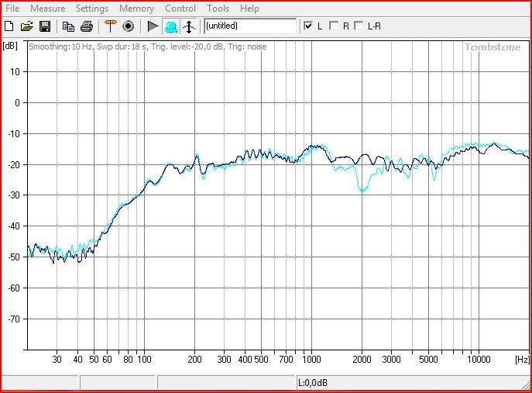
Task: Expand the Settings menu
Action: pos(92,9)
